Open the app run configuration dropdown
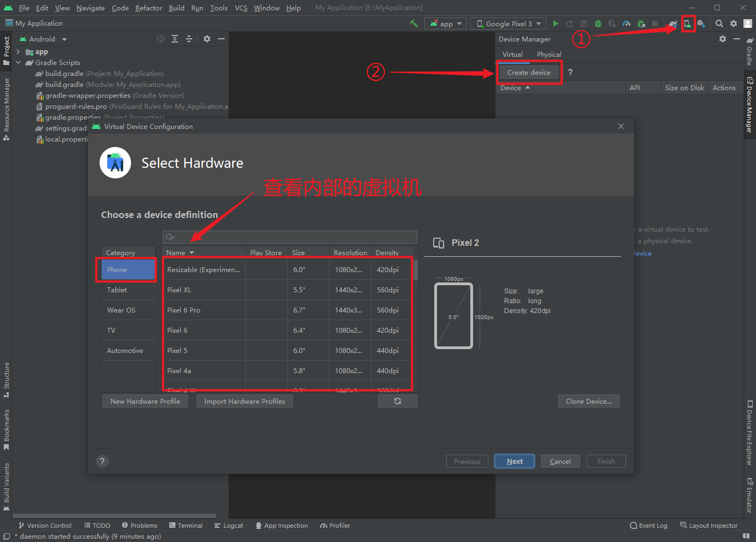This screenshot has width=756, height=542. pyautogui.click(x=446, y=23)
